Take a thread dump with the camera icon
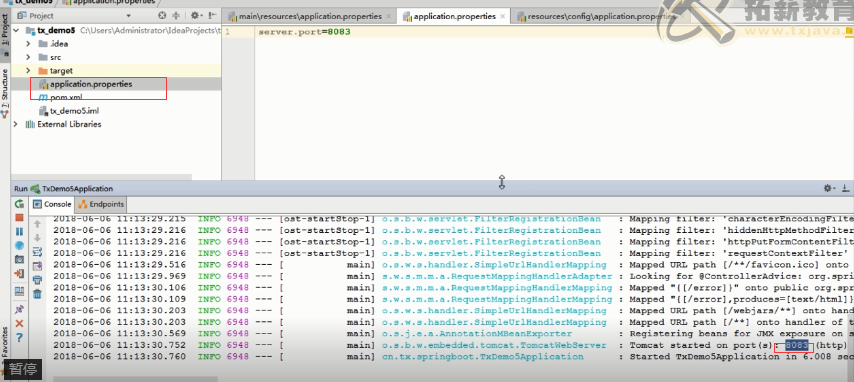 [19, 259]
